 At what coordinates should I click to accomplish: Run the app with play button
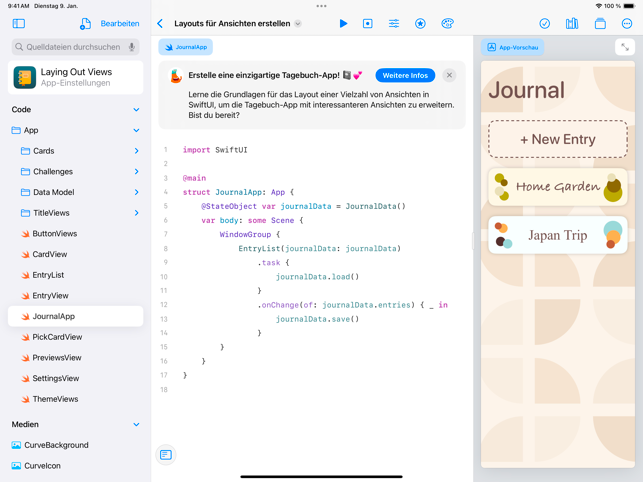click(343, 24)
